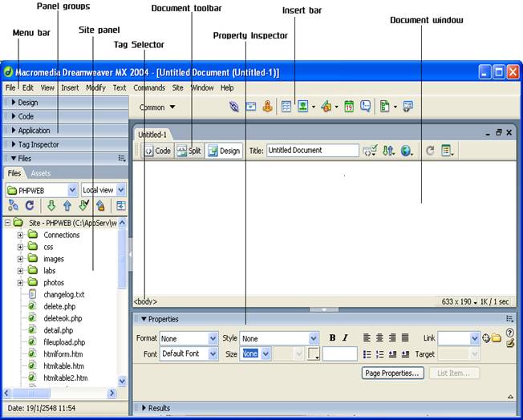Open the Default Font dropdown
The width and height of the screenshot is (523, 420).
pyautogui.click(x=213, y=353)
